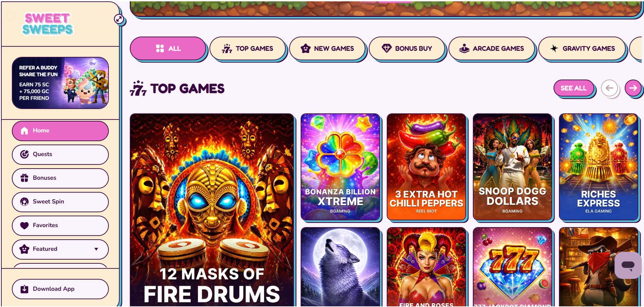Screen dimensions: 644x307
Task: Expand the Featured dropdown arrow
Action: tap(96, 249)
